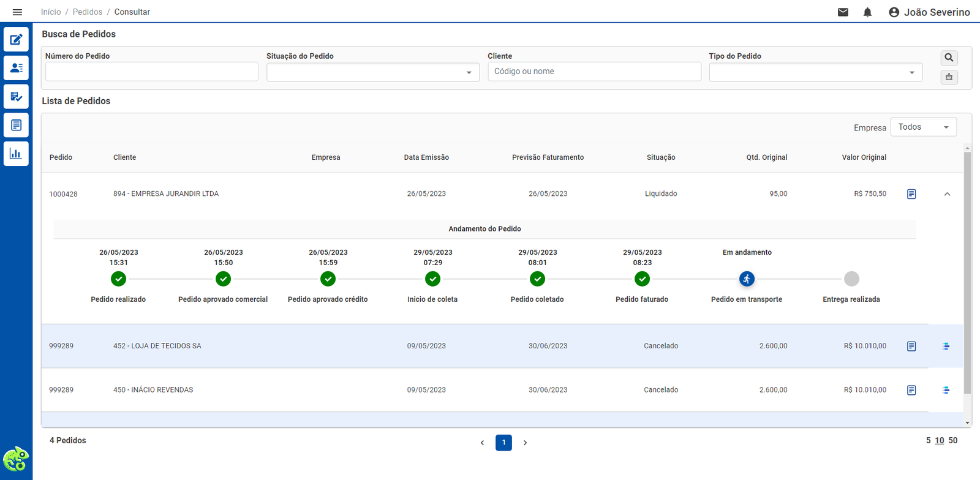
Task: View document for INÁCIO REVENDAS order
Action: tap(911, 390)
